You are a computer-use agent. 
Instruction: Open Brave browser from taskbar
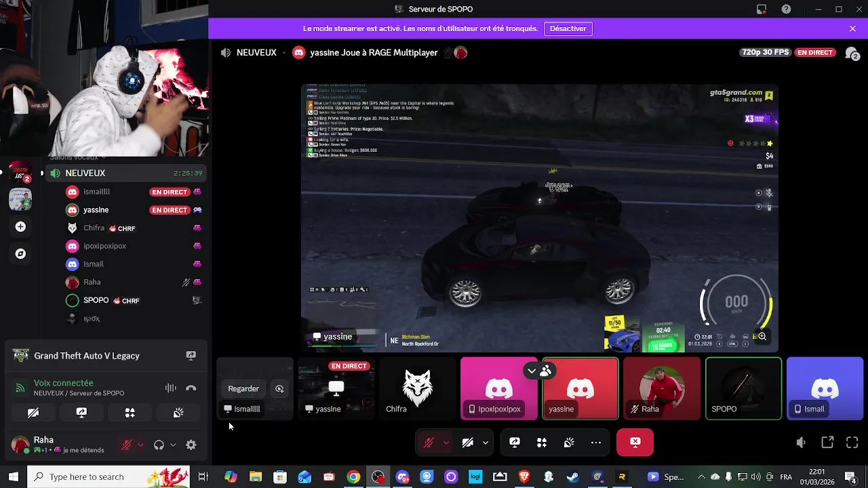[524, 477]
